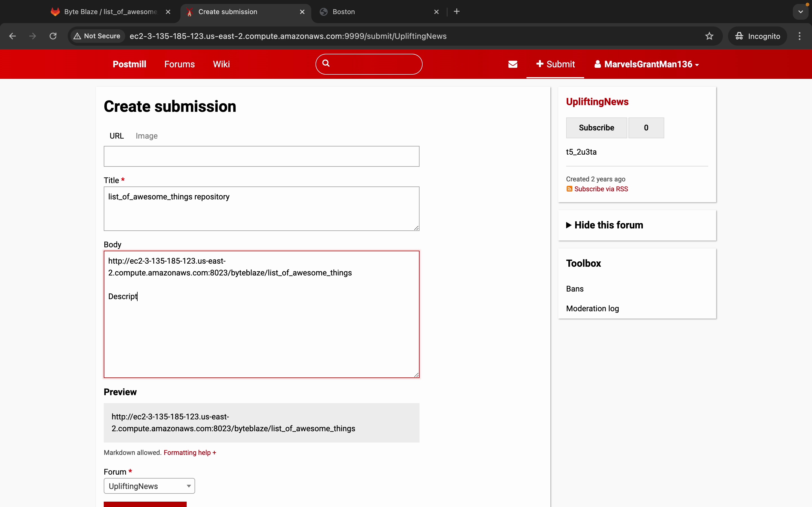Viewport: 812px width, 507px height.
Task: Click the search magnifier icon
Action: 326,63
